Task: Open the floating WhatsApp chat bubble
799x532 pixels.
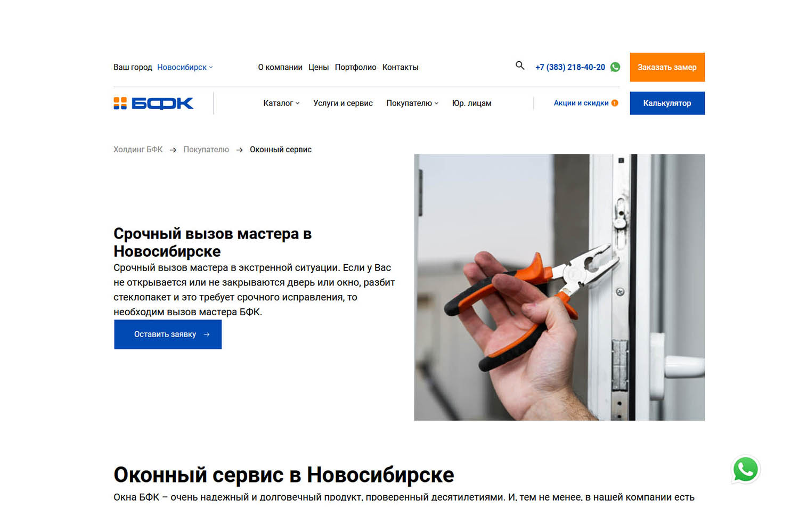Action: [746, 470]
